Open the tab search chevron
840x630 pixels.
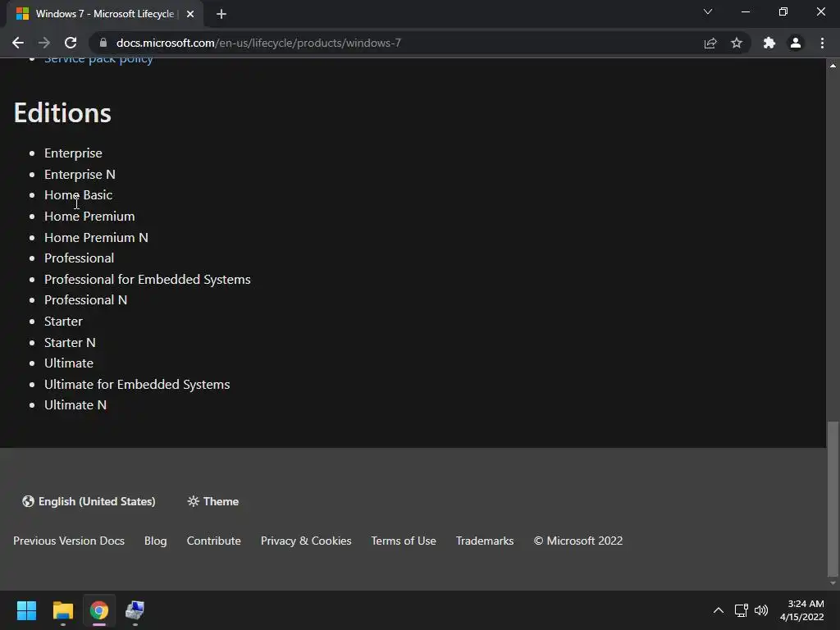(708, 11)
